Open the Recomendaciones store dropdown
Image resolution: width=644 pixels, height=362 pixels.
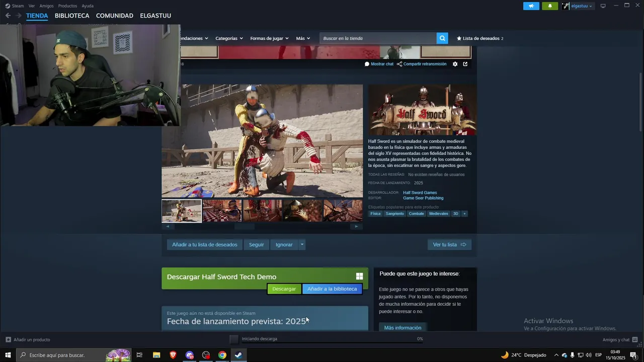coord(194,38)
